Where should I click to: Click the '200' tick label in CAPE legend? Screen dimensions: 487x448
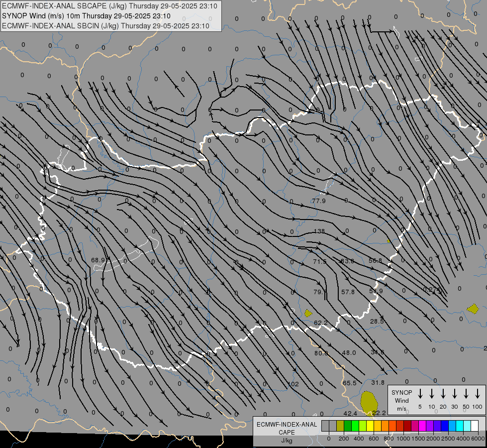coord(344,439)
